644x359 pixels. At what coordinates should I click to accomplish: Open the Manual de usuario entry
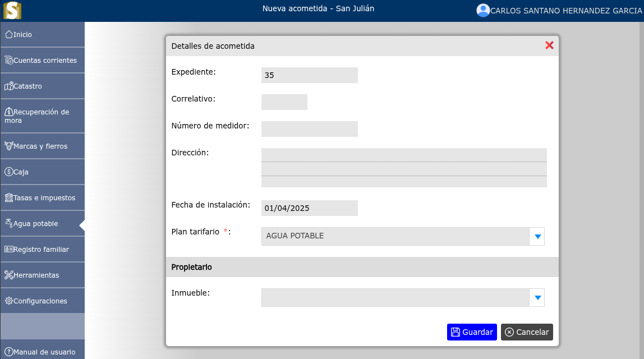click(42, 351)
